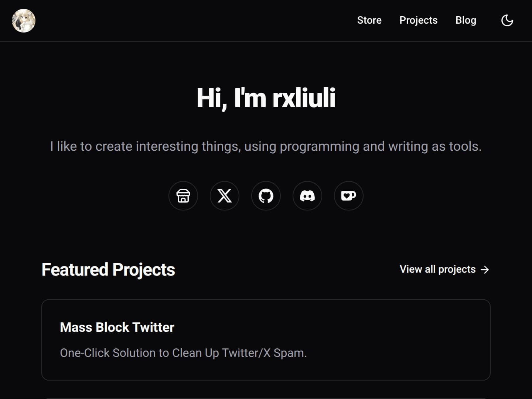Viewport: 532px width, 399px height.
Task: Open the Store page from the navbar
Action: click(x=369, y=20)
